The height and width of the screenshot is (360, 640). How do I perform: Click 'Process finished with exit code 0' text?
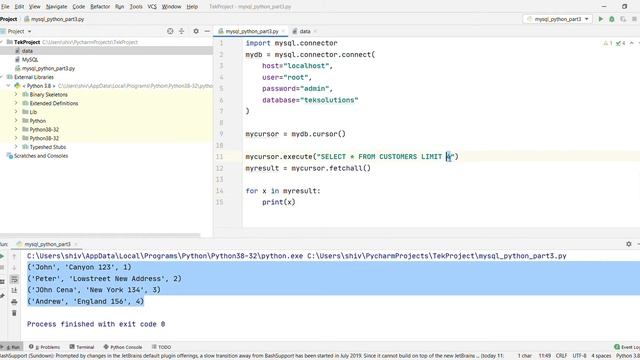pos(96,324)
